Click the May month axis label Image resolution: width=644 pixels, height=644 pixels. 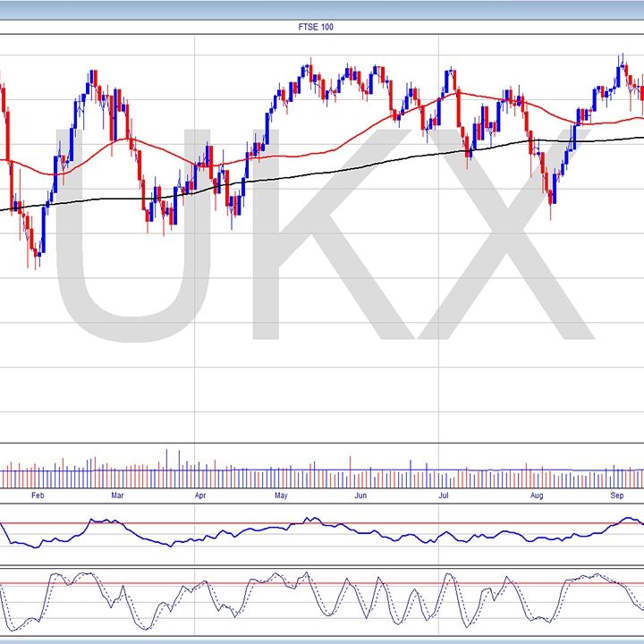coord(281,495)
